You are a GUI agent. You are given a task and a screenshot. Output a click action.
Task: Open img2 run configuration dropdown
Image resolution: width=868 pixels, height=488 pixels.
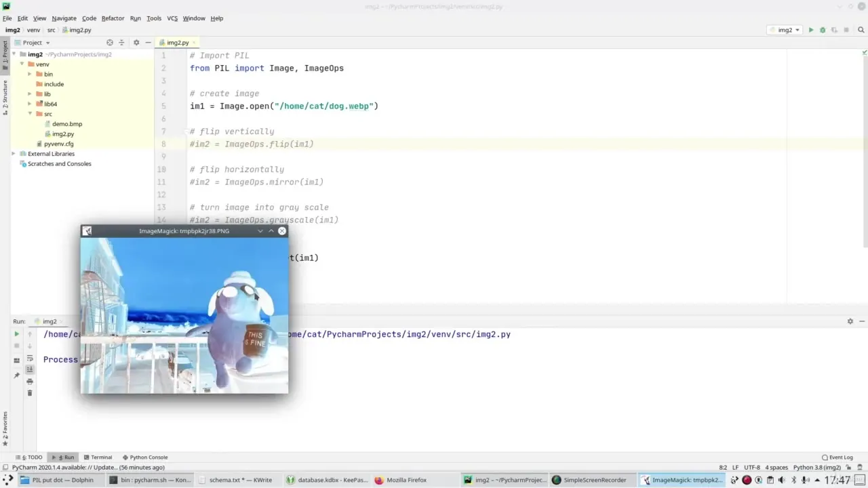785,30
